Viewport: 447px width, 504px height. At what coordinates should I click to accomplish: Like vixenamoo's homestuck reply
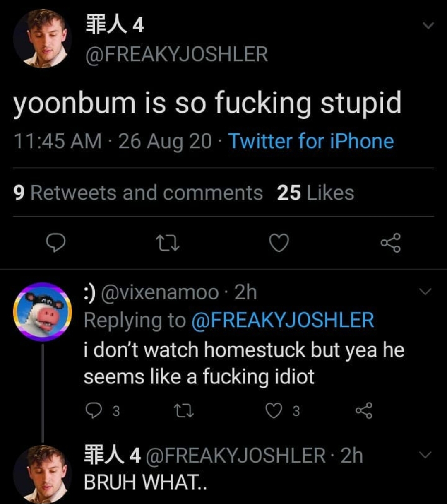[274, 411]
